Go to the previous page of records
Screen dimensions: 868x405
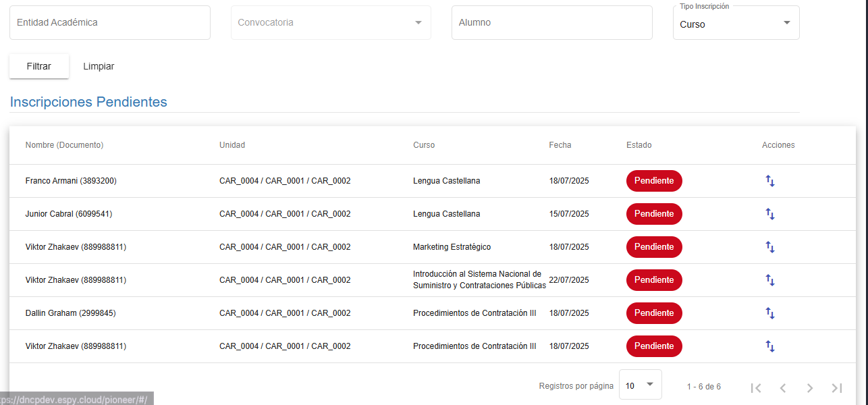click(782, 387)
